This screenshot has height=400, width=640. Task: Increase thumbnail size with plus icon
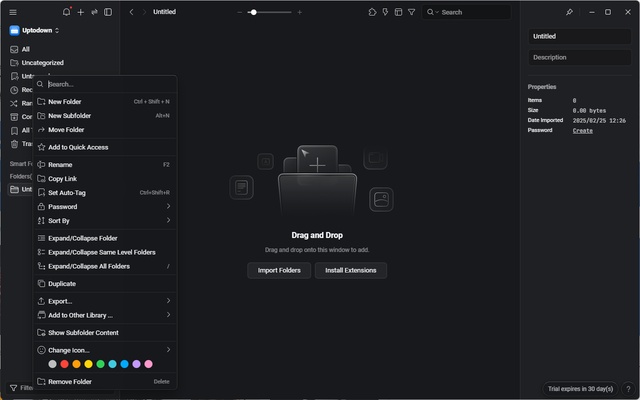click(300, 12)
